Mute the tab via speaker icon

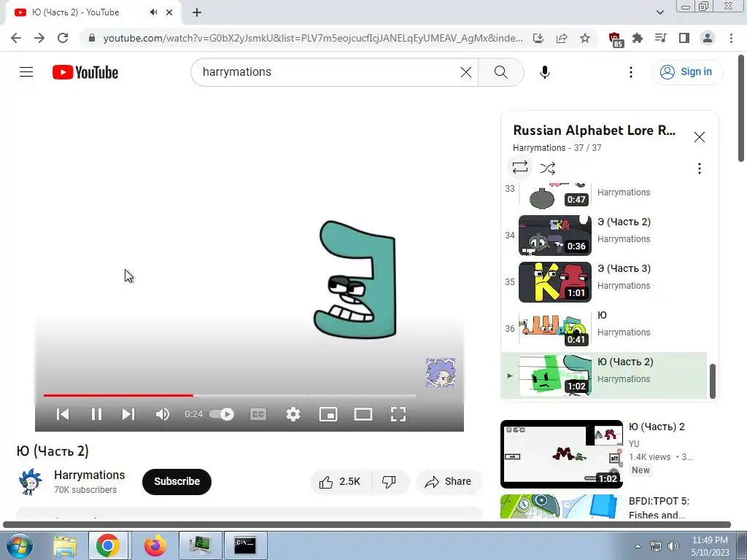[153, 12]
